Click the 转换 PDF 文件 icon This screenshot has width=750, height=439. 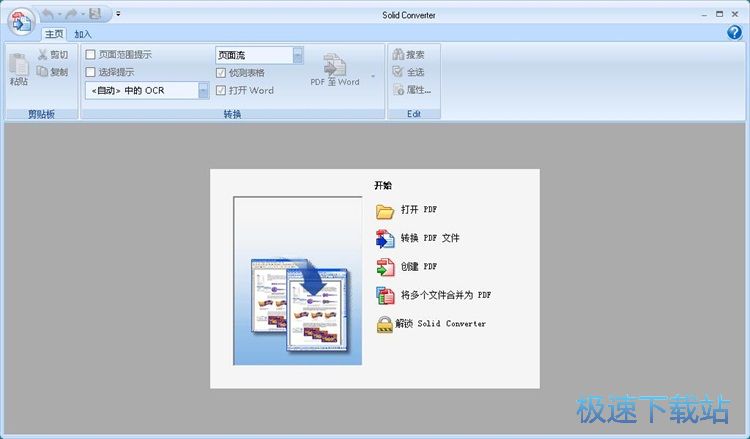point(385,239)
